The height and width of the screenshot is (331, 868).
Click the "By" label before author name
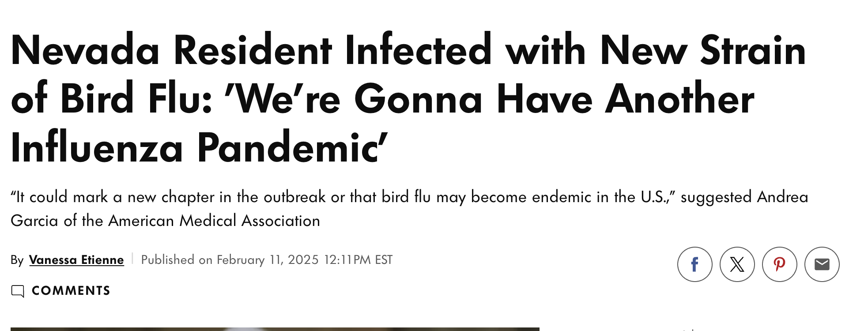point(17,260)
